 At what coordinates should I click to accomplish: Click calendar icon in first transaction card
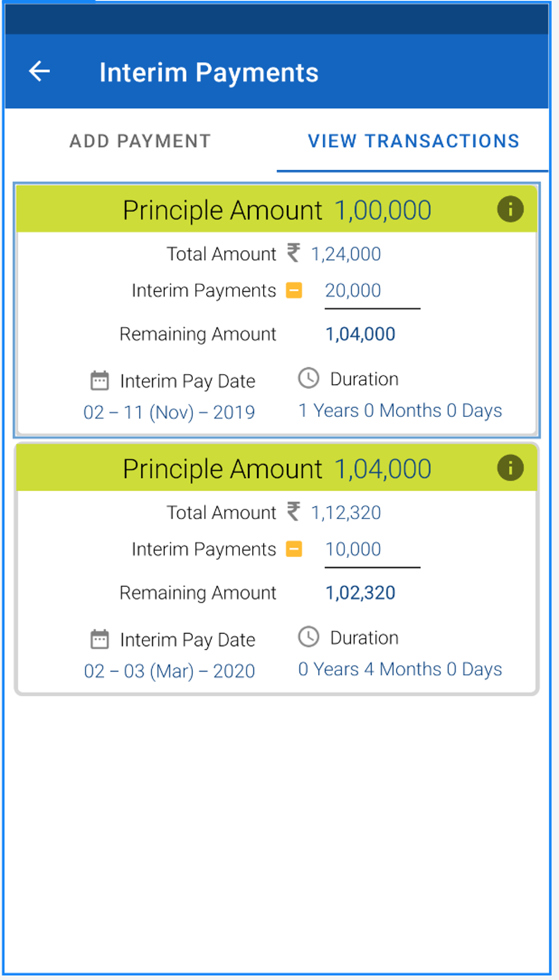coord(99,380)
